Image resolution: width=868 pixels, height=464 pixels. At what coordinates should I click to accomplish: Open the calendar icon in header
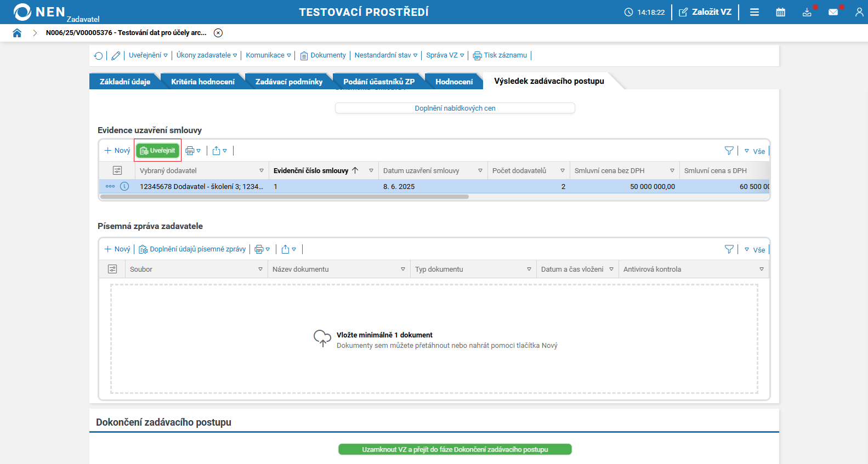[x=780, y=12]
